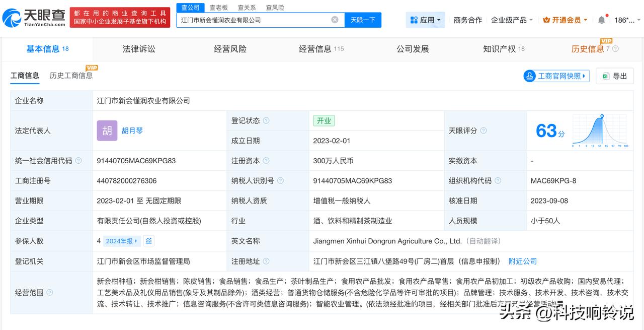This screenshot has height=330, width=644.
Task: Click the 增值税一般纳税人 value
Action: (342, 201)
